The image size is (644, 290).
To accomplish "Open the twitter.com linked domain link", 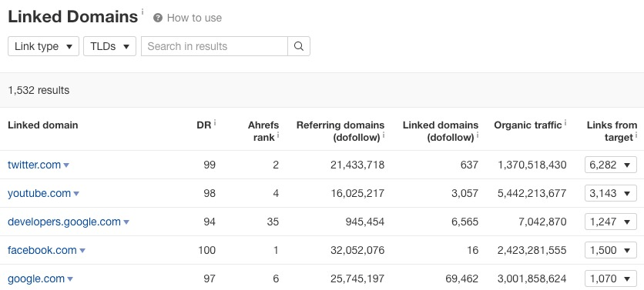I will (x=34, y=165).
